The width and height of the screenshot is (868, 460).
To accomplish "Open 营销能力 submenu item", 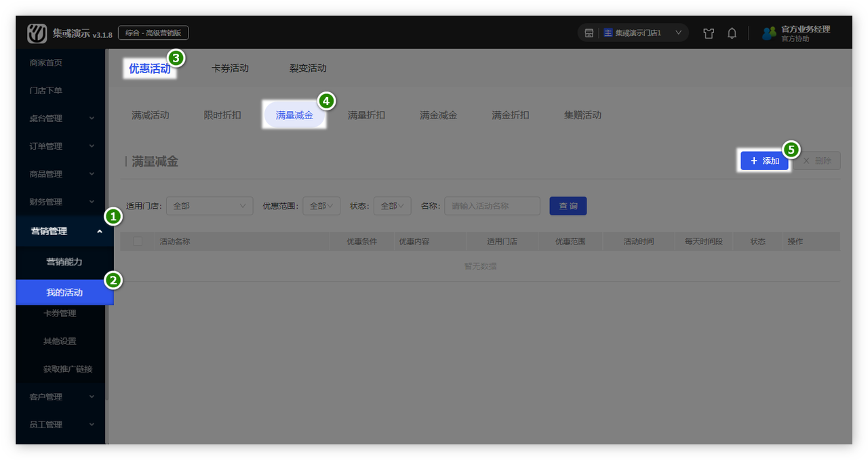I will (x=64, y=262).
